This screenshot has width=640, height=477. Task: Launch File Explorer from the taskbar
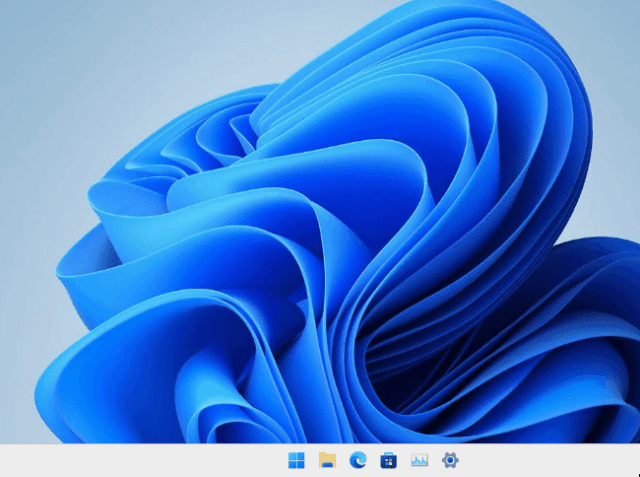click(x=327, y=460)
